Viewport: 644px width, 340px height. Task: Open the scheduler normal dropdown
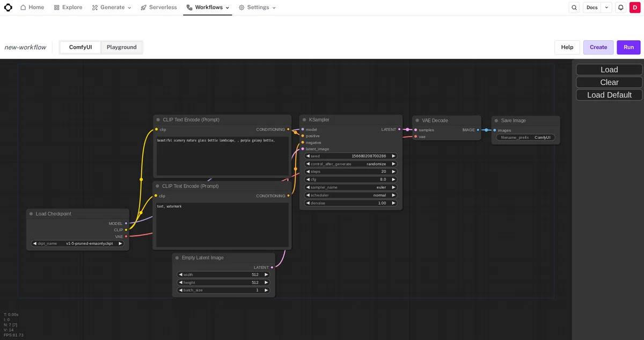351,195
